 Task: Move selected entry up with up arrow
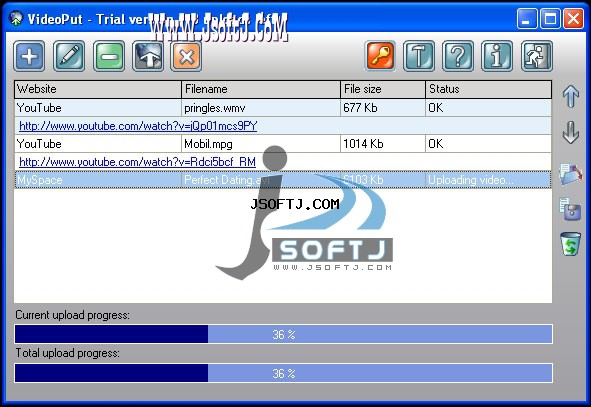[x=571, y=96]
